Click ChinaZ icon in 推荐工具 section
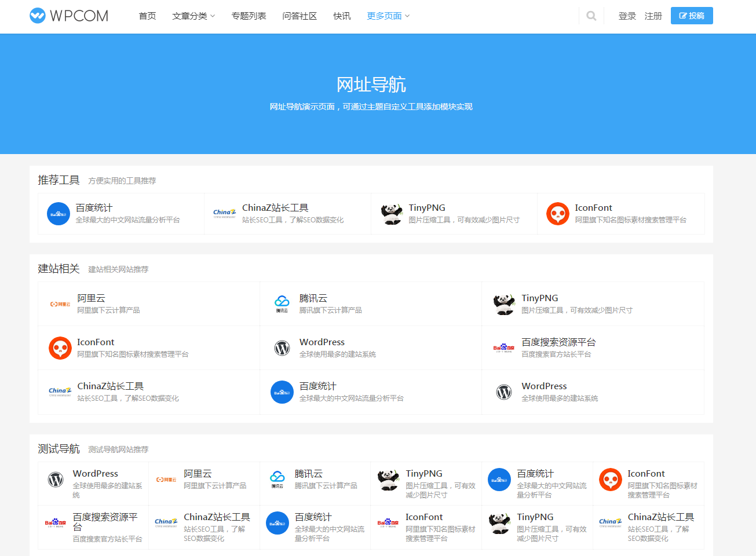The image size is (756, 556). click(225, 214)
